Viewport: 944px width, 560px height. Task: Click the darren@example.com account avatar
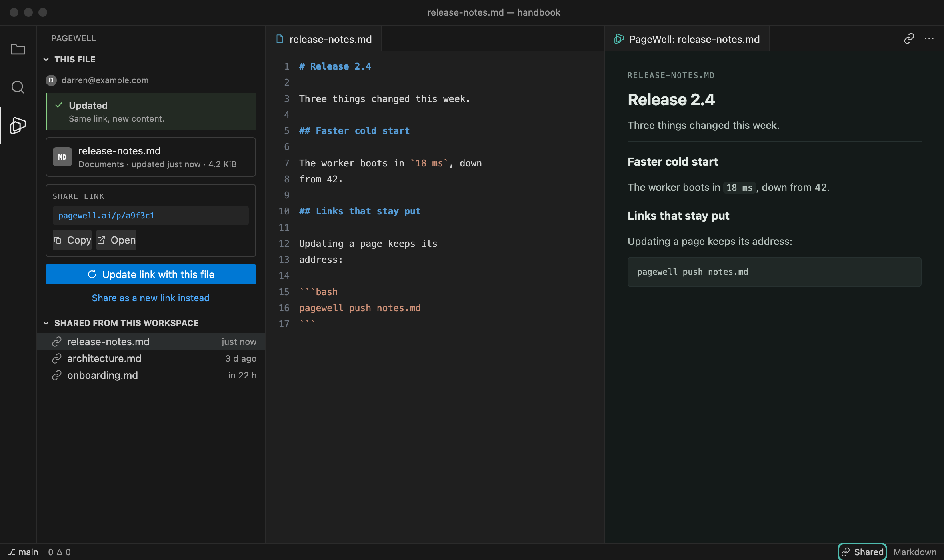pyautogui.click(x=51, y=80)
